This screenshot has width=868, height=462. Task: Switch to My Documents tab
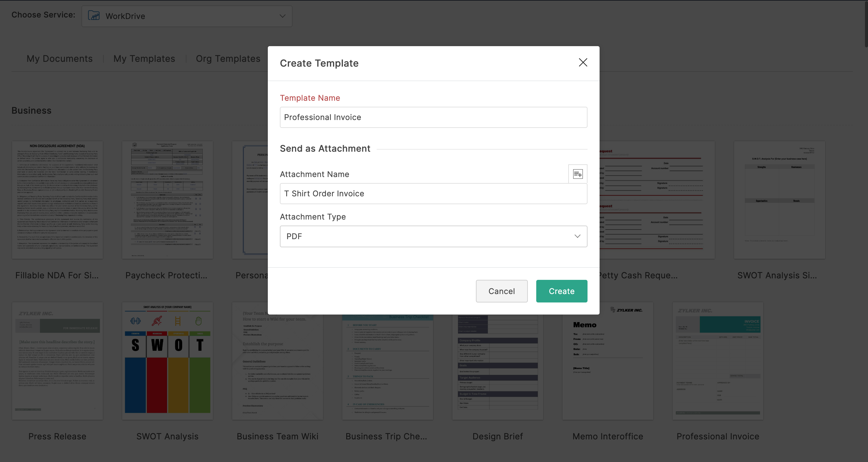point(59,59)
